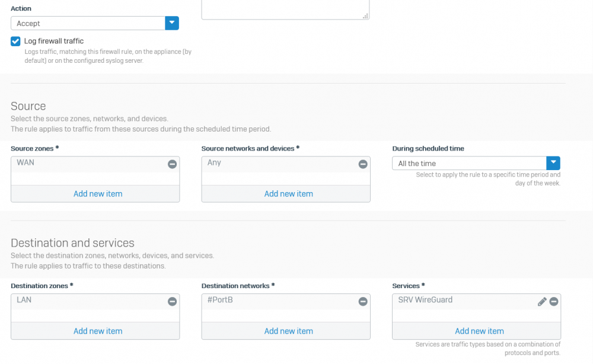593x364 pixels.
Task: Add new item to Services
Action: click(x=479, y=331)
